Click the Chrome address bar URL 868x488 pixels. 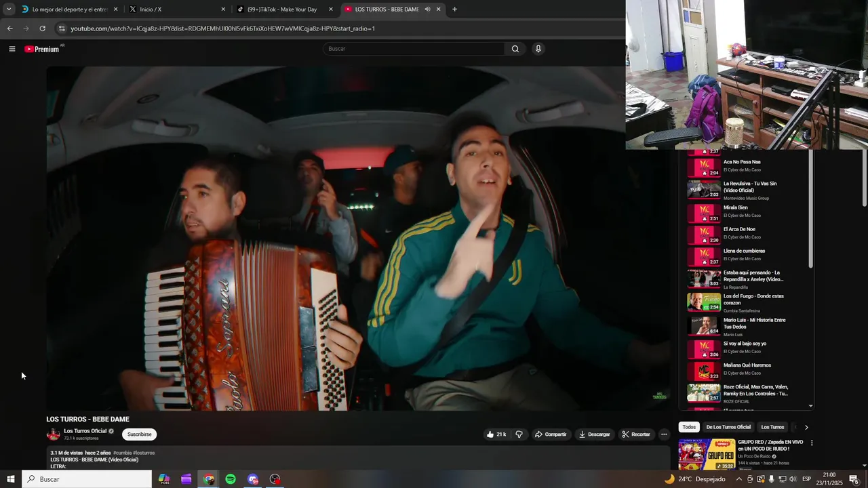pos(222,28)
